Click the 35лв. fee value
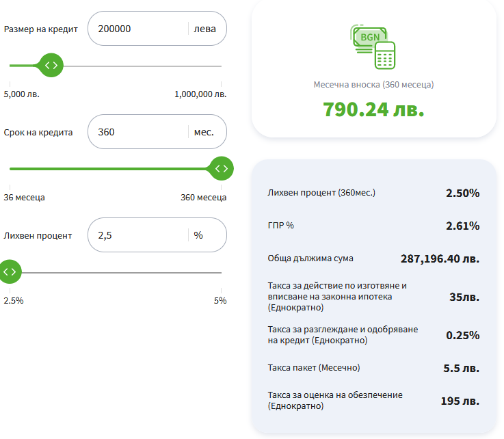The width and height of the screenshot is (504, 439). click(464, 297)
